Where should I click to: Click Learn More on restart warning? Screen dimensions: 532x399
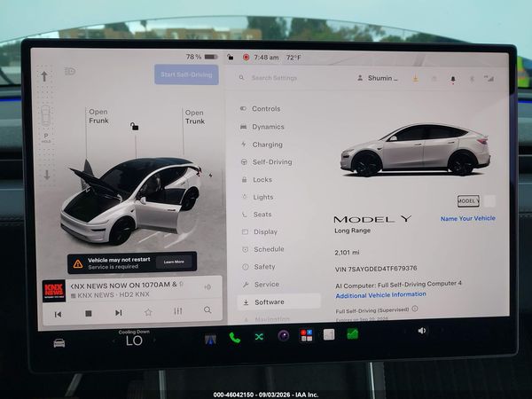pos(174,262)
